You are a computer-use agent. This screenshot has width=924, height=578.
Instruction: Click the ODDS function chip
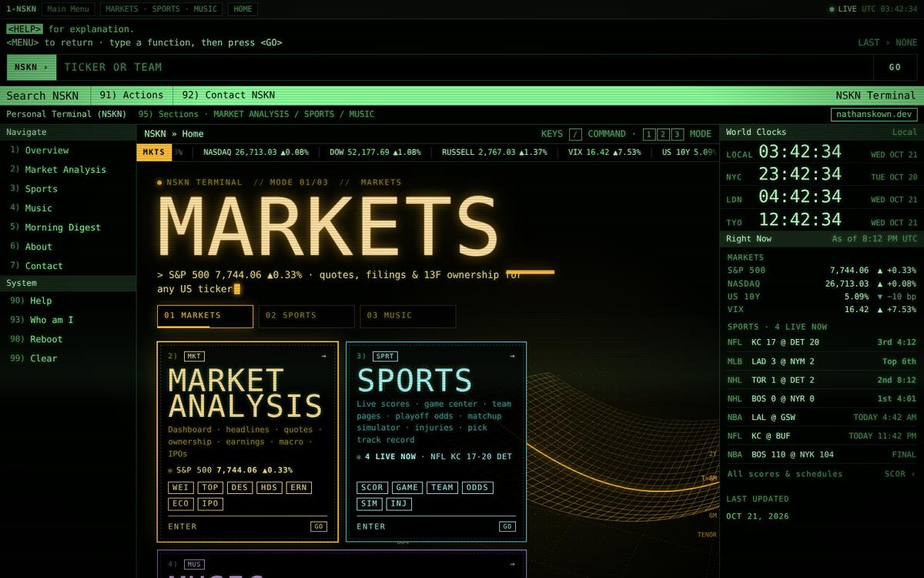[x=477, y=487]
